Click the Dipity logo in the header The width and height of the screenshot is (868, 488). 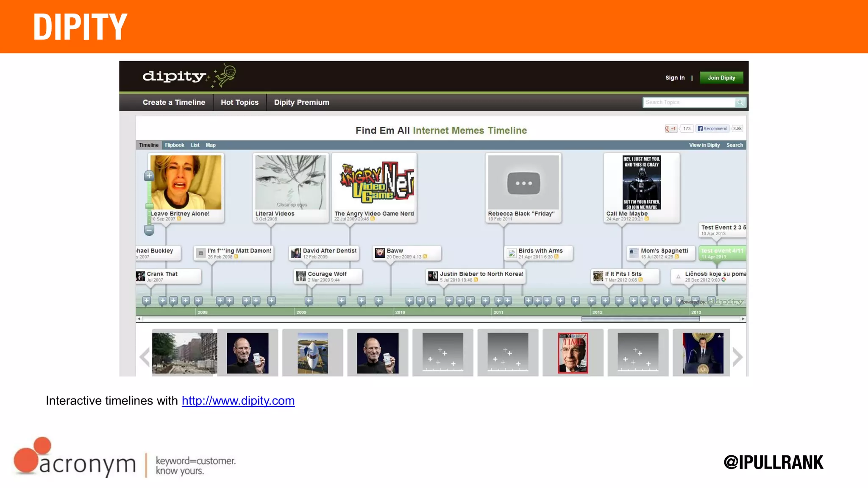[x=189, y=76]
